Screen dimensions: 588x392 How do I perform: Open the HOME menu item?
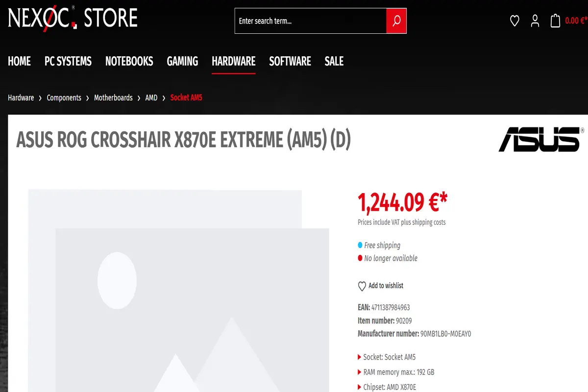point(20,61)
